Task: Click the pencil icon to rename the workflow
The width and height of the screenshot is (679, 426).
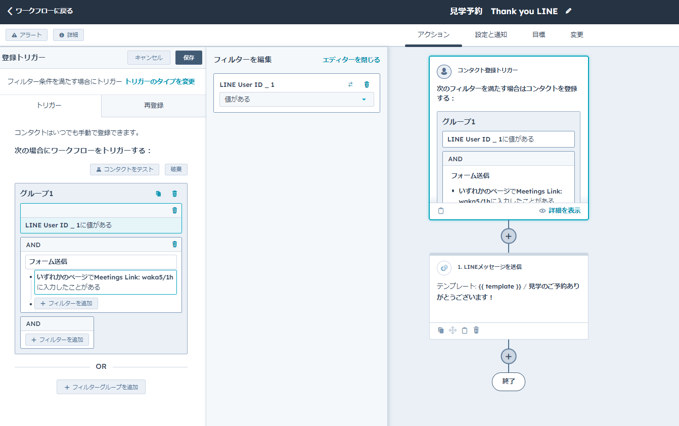Action: [x=569, y=12]
